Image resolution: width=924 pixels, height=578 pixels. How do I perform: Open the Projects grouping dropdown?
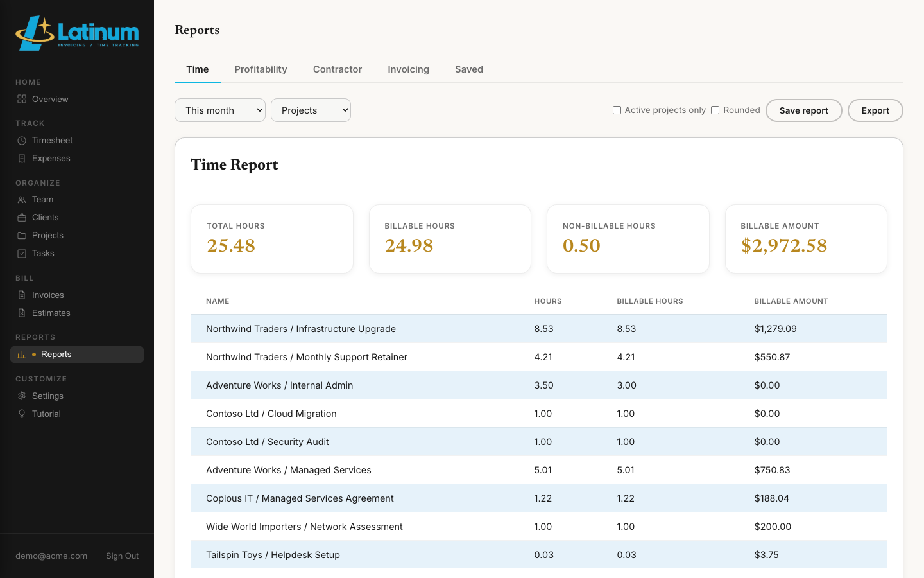(x=311, y=110)
